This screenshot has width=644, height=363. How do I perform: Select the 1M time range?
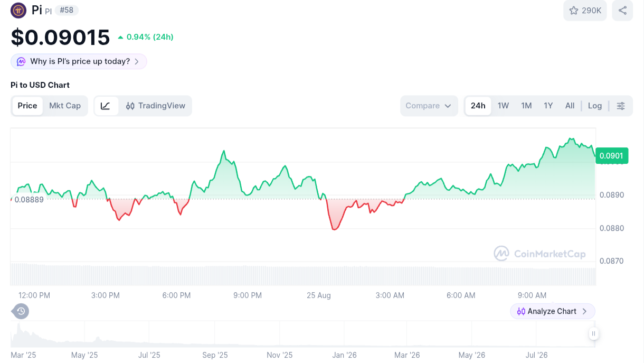[x=526, y=106]
